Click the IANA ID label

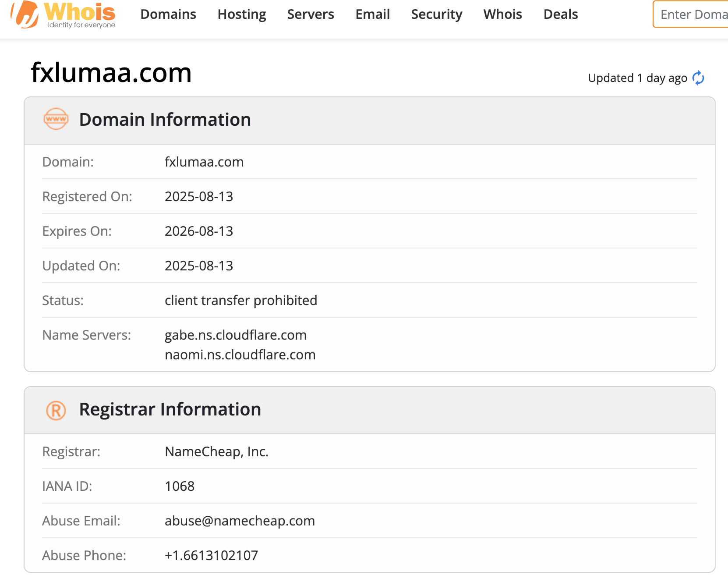pyautogui.click(x=67, y=486)
